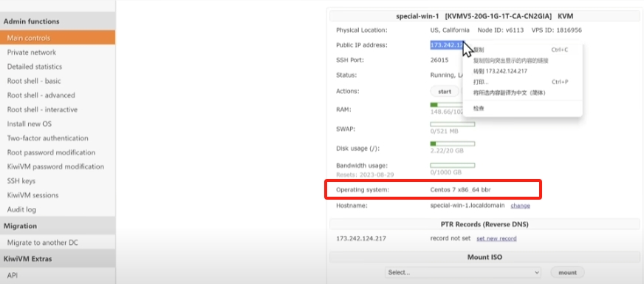
Task: Click the Bandwidth usage bar
Action: pos(453,166)
